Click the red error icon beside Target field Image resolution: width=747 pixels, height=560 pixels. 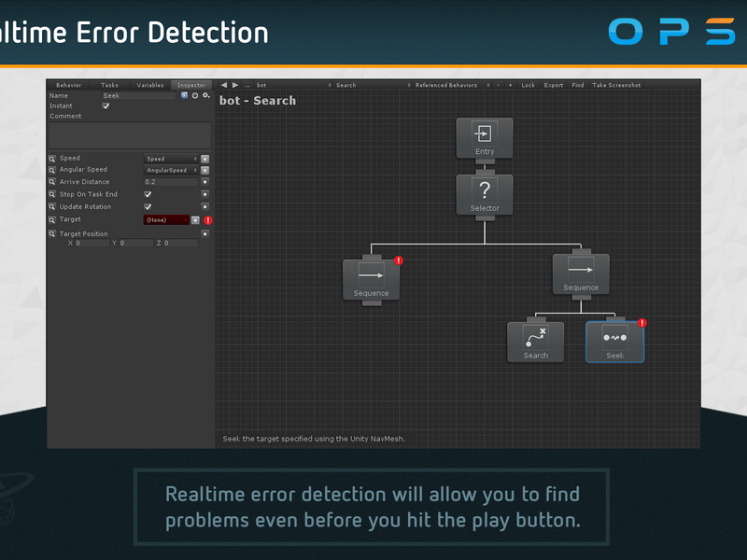point(208,220)
